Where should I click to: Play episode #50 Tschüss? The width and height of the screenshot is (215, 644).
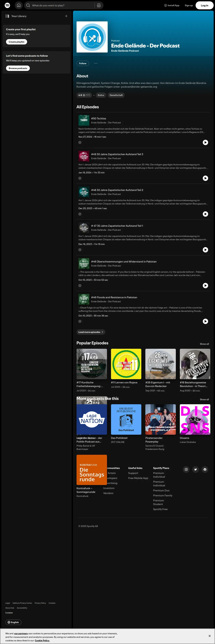[x=205, y=142]
